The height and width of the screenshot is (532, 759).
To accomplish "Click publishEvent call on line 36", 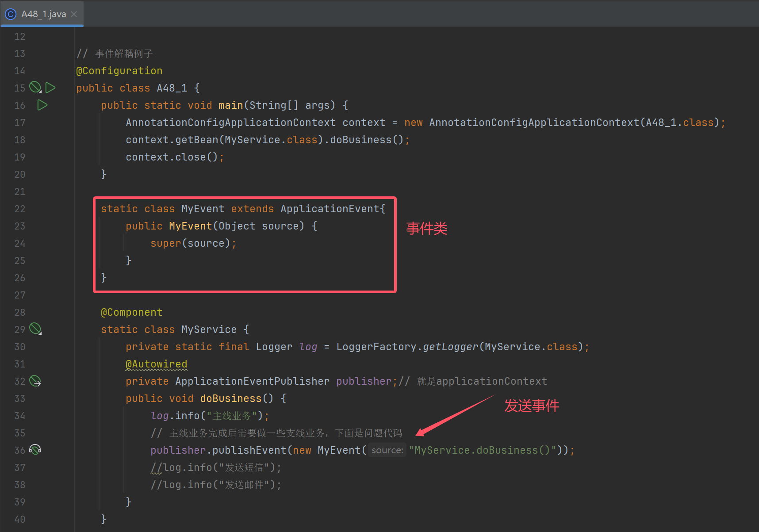I will pos(249,450).
